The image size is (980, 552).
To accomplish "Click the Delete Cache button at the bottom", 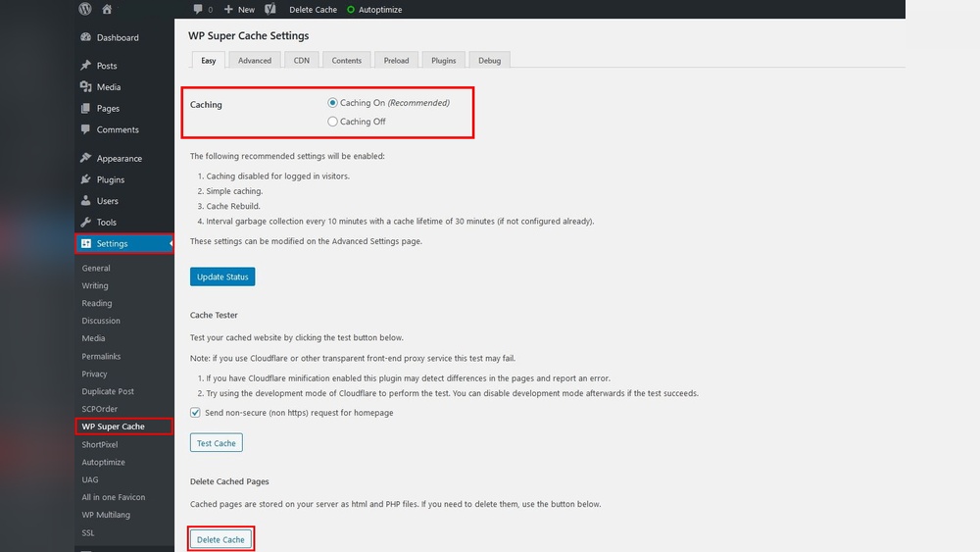I will point(220,539).
